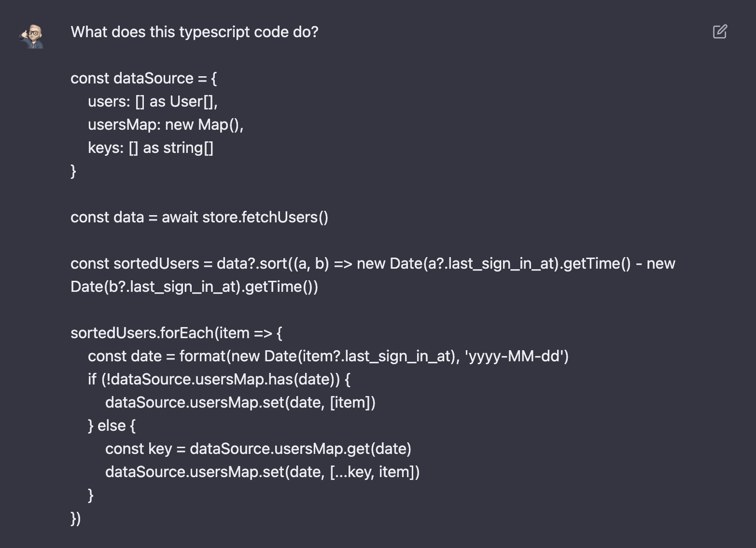Click the line 'const dataSource = {'
The height and width of the screenshot is (548, 756).
click(144, 78)
